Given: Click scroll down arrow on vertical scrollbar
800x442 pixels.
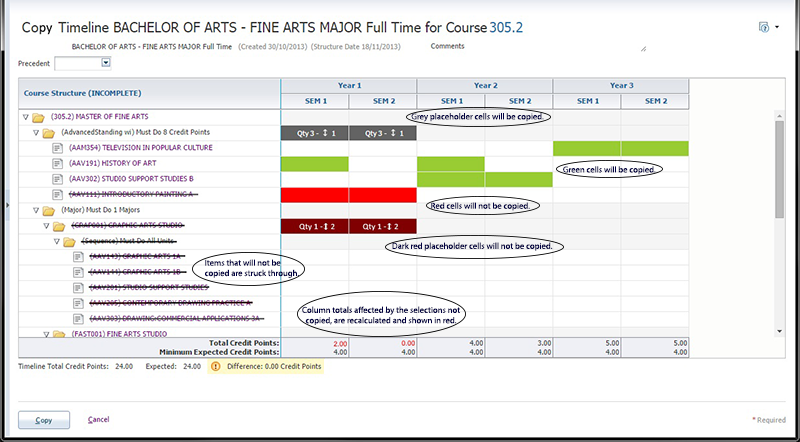Looking at the screenshot, I should click(x=781, y=330).
